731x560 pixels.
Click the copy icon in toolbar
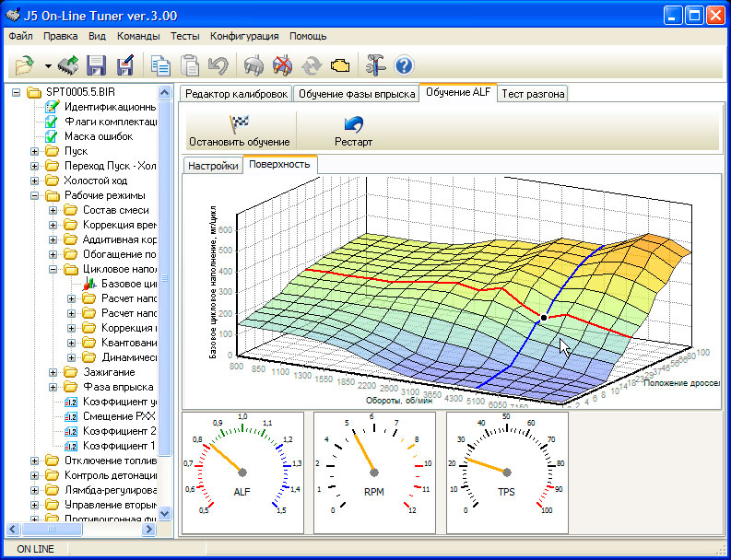(x=161, y=65)
